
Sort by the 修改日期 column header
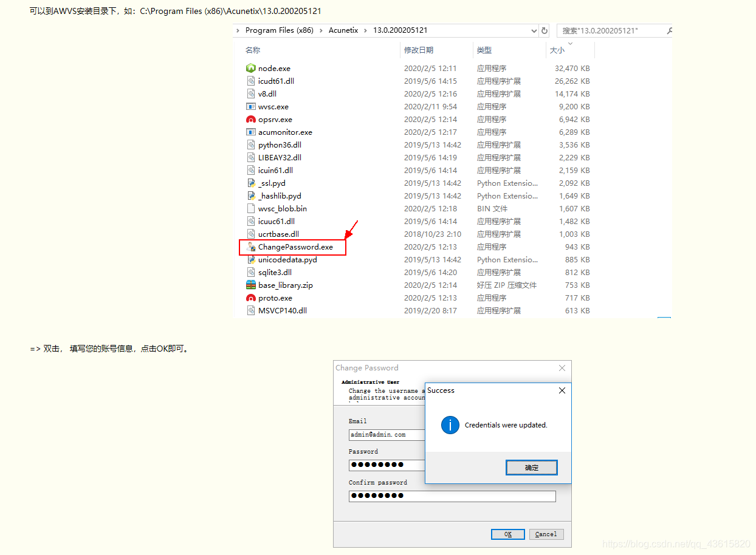(419, 50)
